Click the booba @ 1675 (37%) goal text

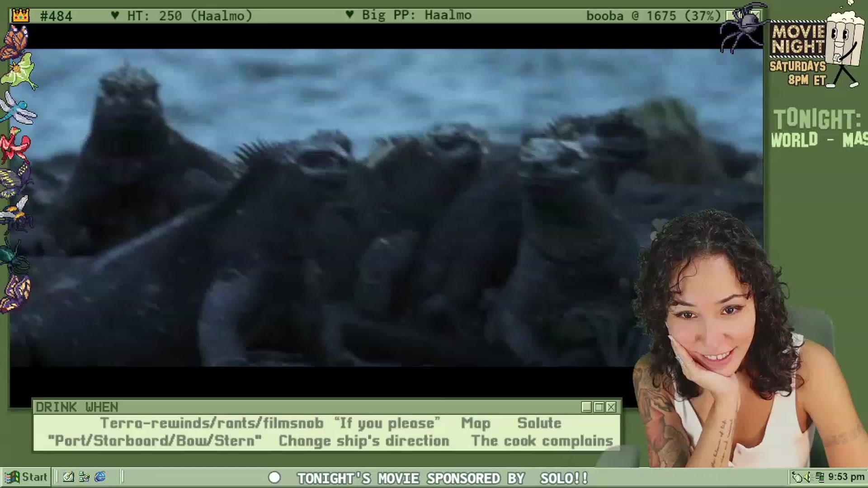point(654,16)
